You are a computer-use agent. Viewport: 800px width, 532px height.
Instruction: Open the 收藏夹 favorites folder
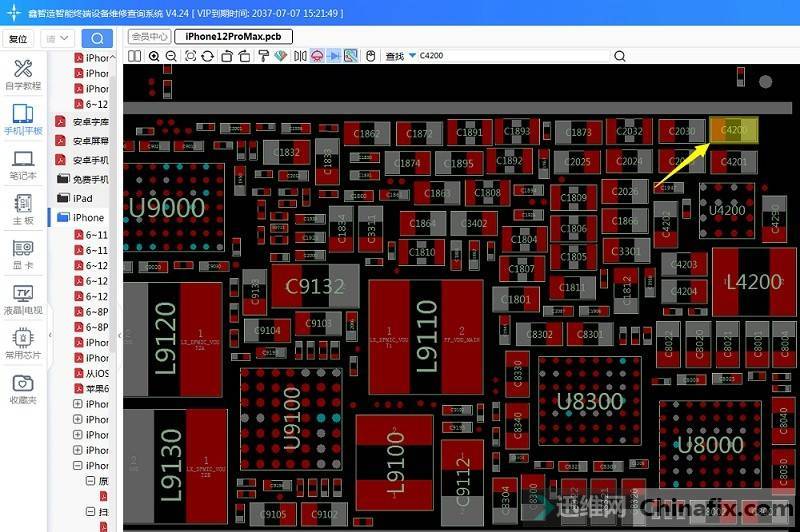pyautogui.click(x=23, y=389)
